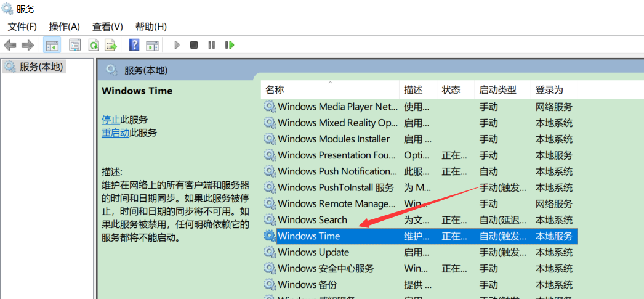Start service using play toolbar button
Screen dimensions: 644x299
click(177, 45)
